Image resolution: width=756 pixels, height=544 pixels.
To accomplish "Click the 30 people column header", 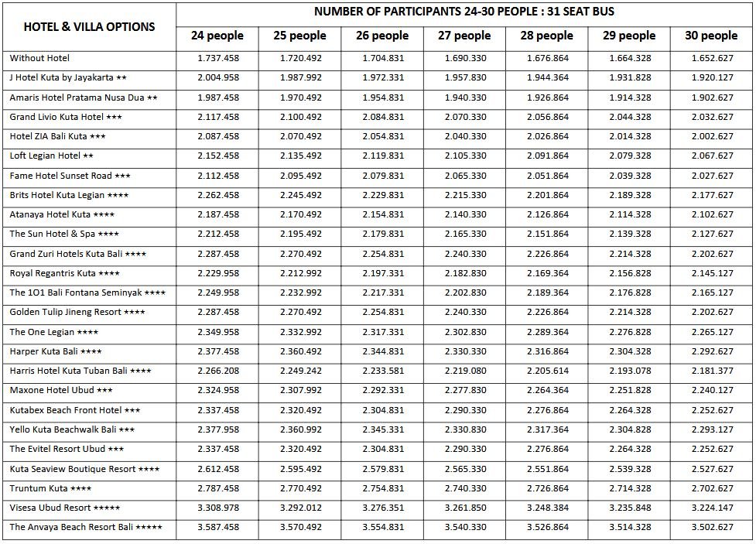I will tap(711, 36).
